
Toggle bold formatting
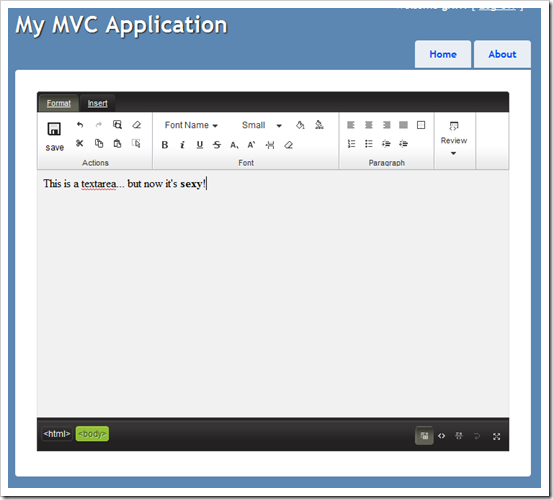click(x=165, y=145)
